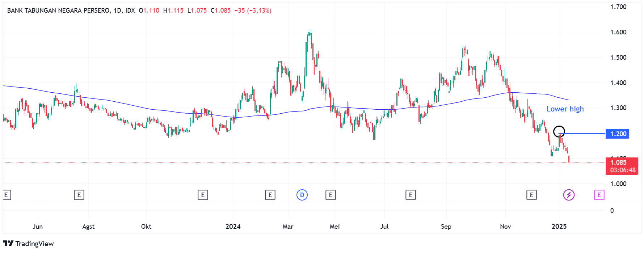Click the high value H1.115
This screenshot has height=253, width=644.
pyautogui.click(x=173, y=10)
